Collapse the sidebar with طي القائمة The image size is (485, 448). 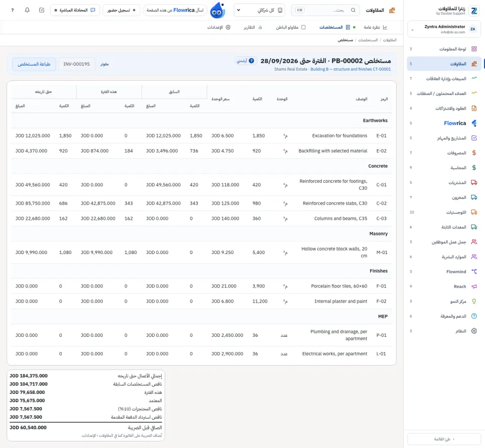point(444,439)
